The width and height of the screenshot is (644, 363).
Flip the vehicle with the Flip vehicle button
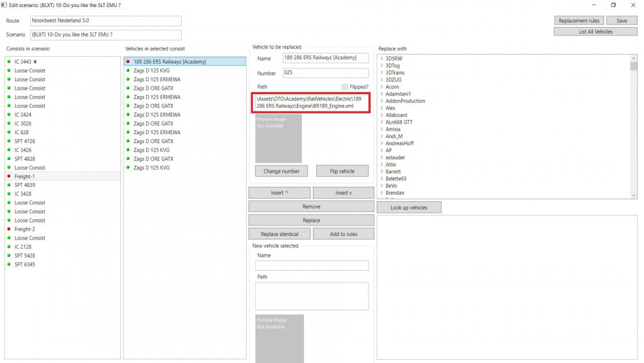[342, 171]
